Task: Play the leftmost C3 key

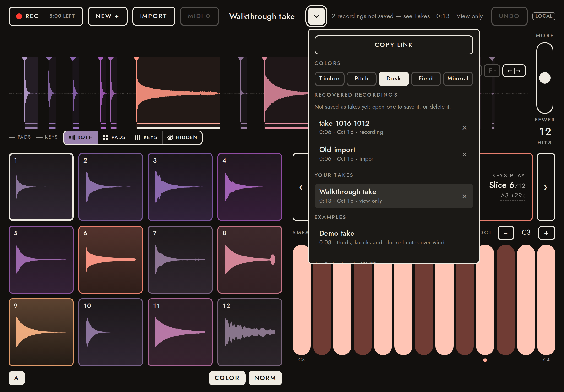Action: point(301,300)
